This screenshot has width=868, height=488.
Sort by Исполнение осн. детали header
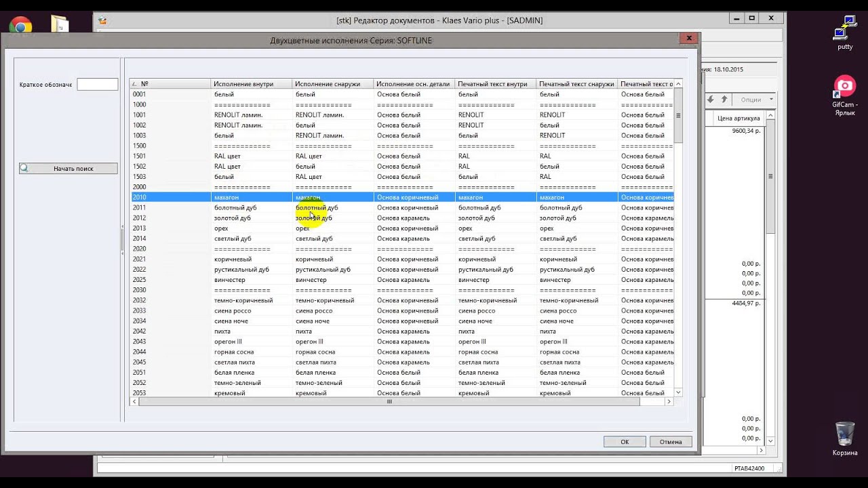tap(414, 84)
